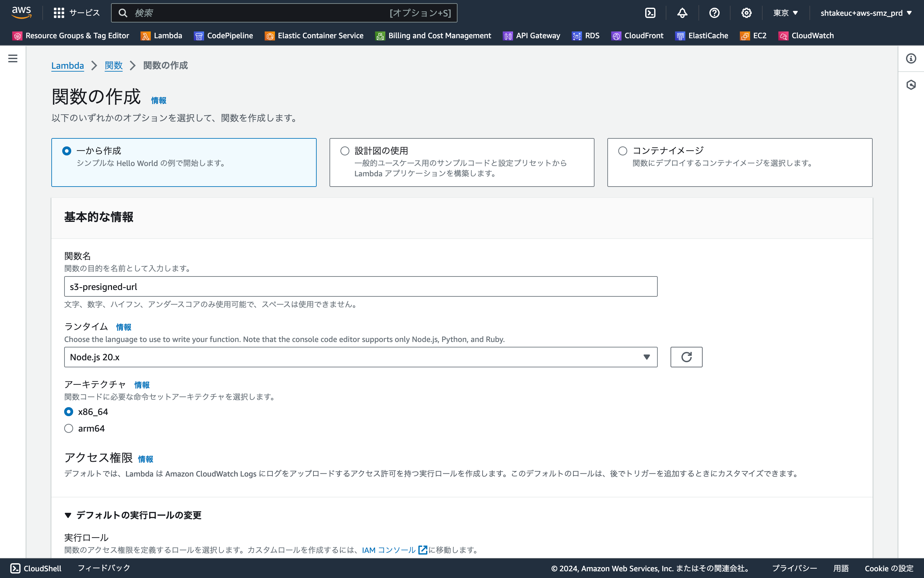Go to 関数 breadcrumb link
This screenshot has width=924, height=578.
click(114, 66)
